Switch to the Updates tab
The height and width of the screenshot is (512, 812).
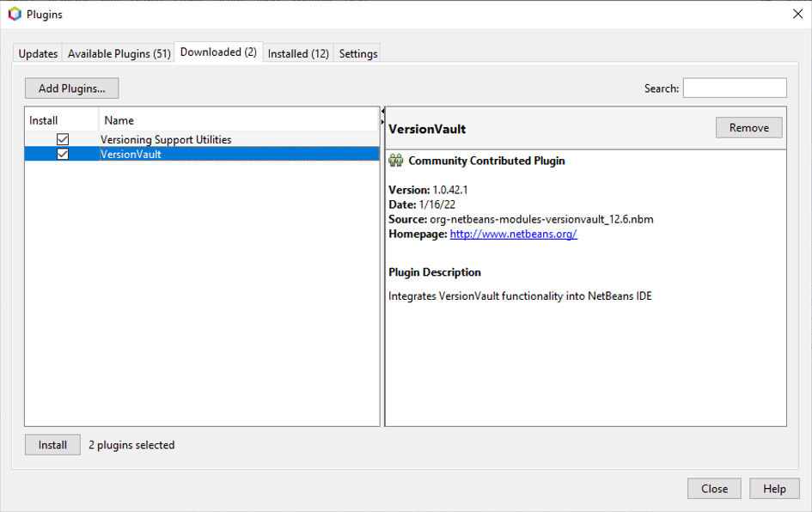(x=38, y=53)
